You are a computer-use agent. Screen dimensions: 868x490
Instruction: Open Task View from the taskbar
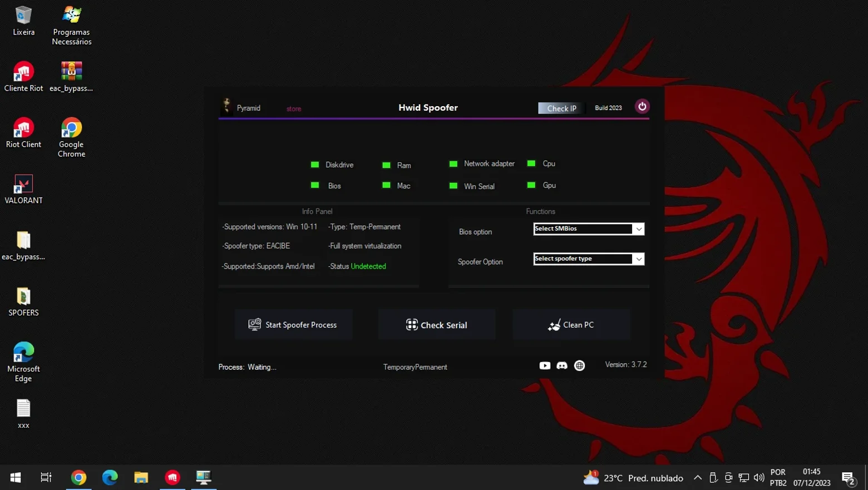pos(46,477)
